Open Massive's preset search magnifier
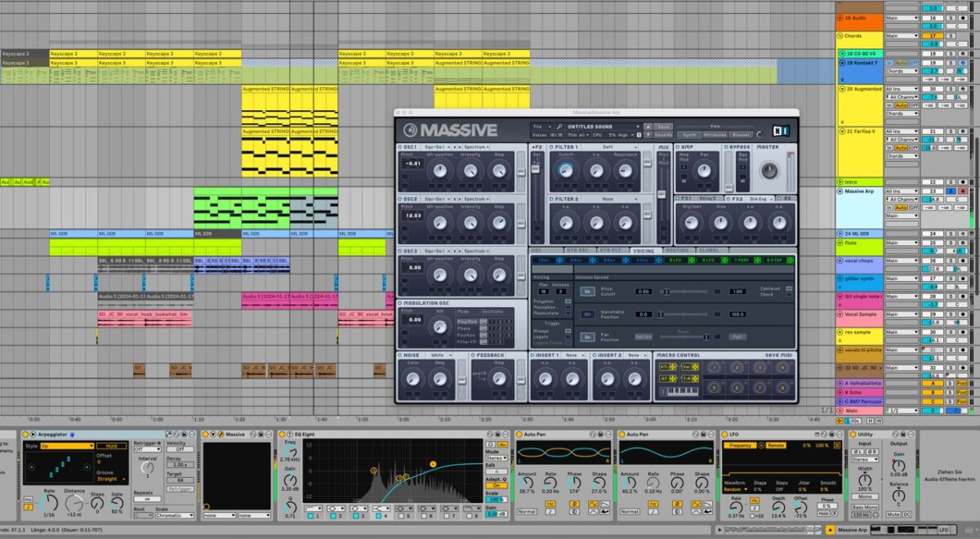 coord(559,125)
